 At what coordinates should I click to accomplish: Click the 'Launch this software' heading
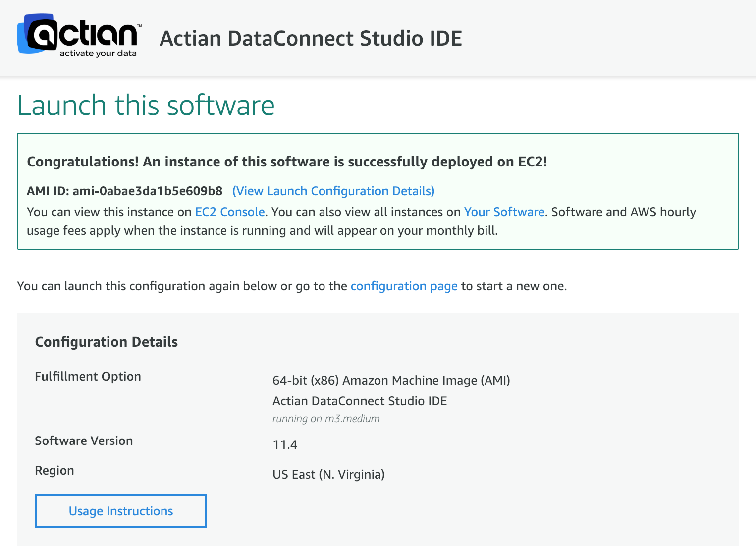point(146,106)
